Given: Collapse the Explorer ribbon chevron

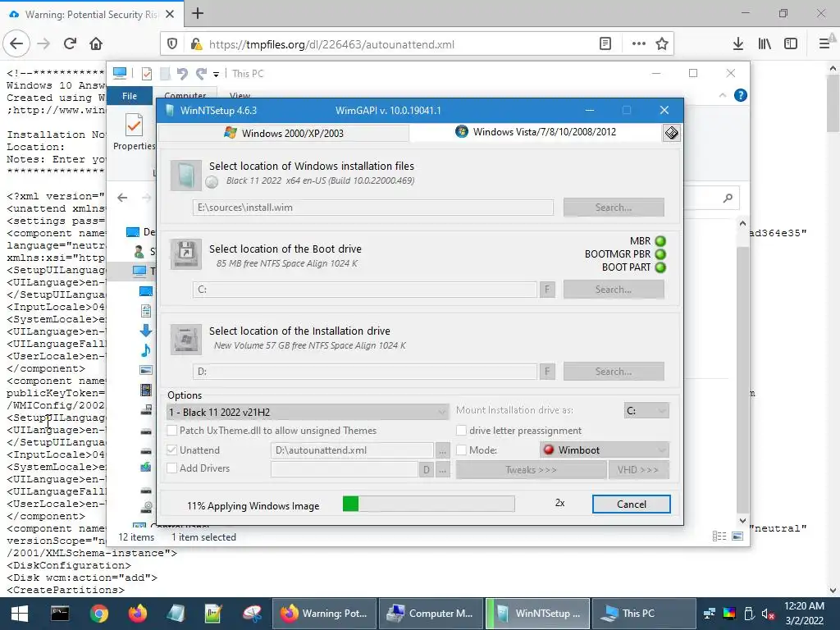Looking at the screenshot, I should [722, 95].
